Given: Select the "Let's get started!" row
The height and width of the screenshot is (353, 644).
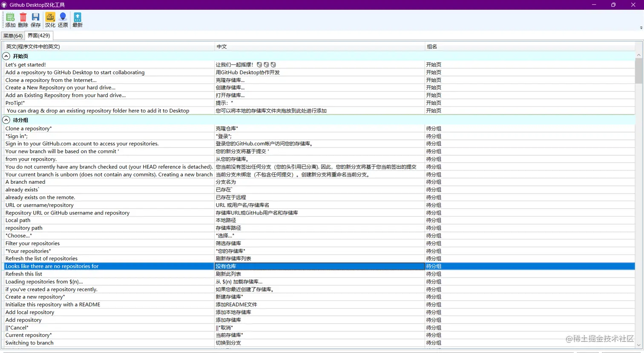Looking at the screenshot, I should (x=319, y=65).
